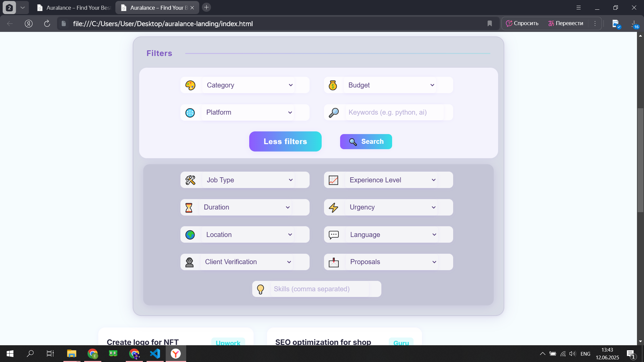The height and width of the screenshot is (362, 644).
Task: Click the detective Client Verification icon
Action: tap(190, 262)
